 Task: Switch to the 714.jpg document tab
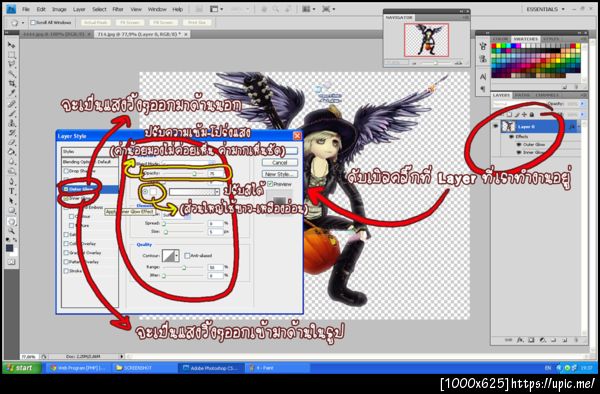(141, 34)
